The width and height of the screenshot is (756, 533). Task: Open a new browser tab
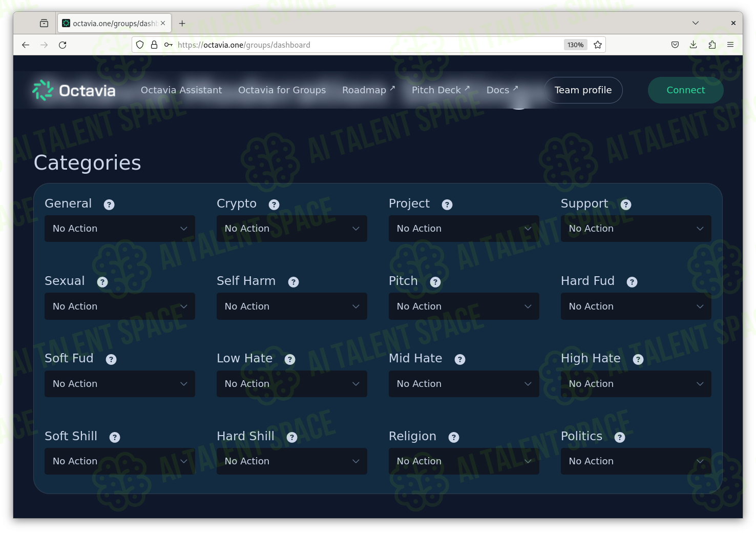click(182, 23)
